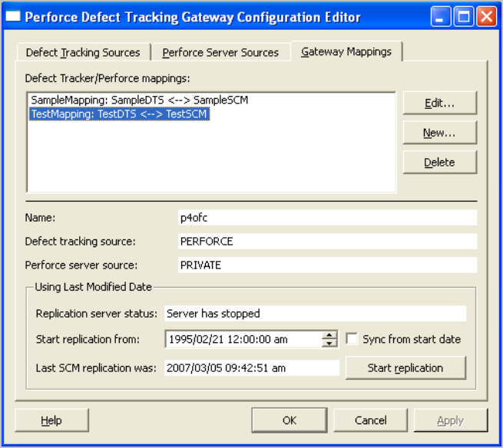Delete the selected mapping

(439, 163)
